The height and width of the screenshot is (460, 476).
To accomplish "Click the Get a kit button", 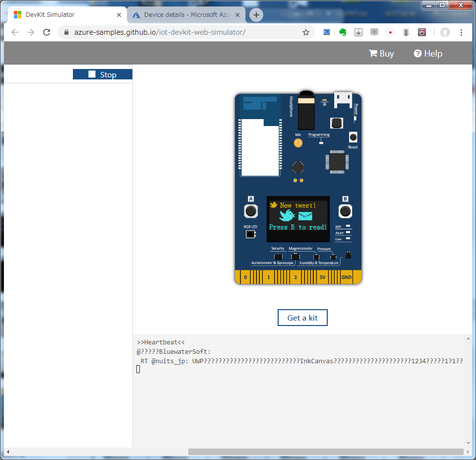I will 302,318.
